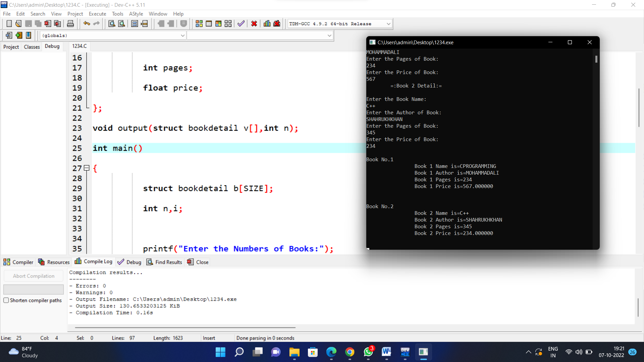Run the program using the Run icon
Screen dimensions: 644x362
[x=209, y=23]
